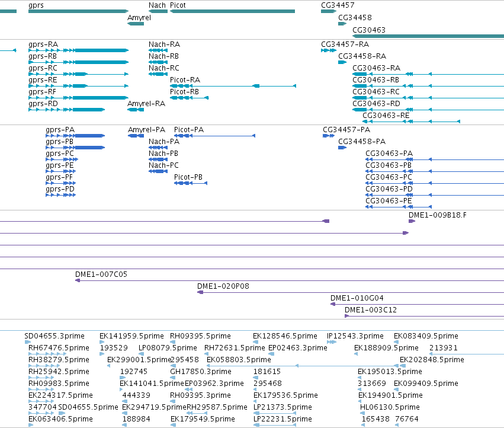This screenshot has height=428, width=504.
Task: Click clone DME1-007C05 label
Action: click(x=101, y=274)
